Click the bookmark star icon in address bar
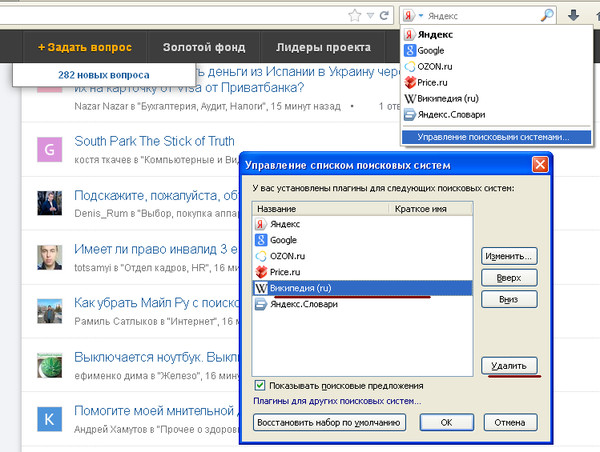The height and width of the screenshot is (452, 600). [x=355, y=15]
